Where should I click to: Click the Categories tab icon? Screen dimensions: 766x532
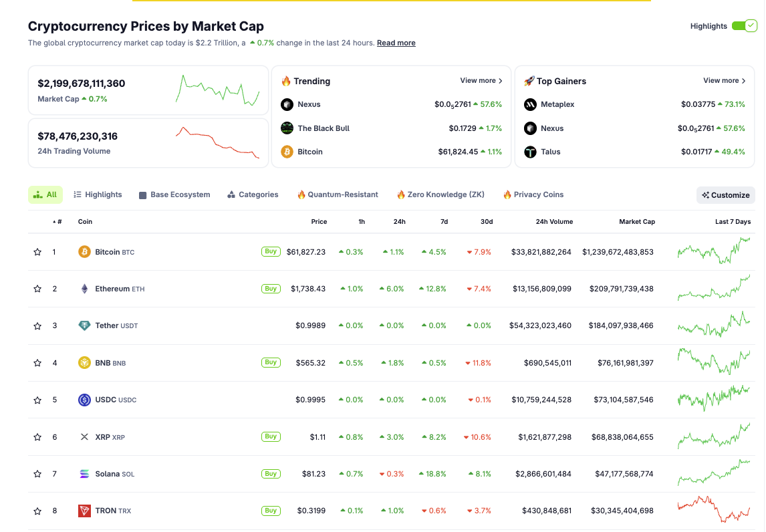(x=231, y=194)
